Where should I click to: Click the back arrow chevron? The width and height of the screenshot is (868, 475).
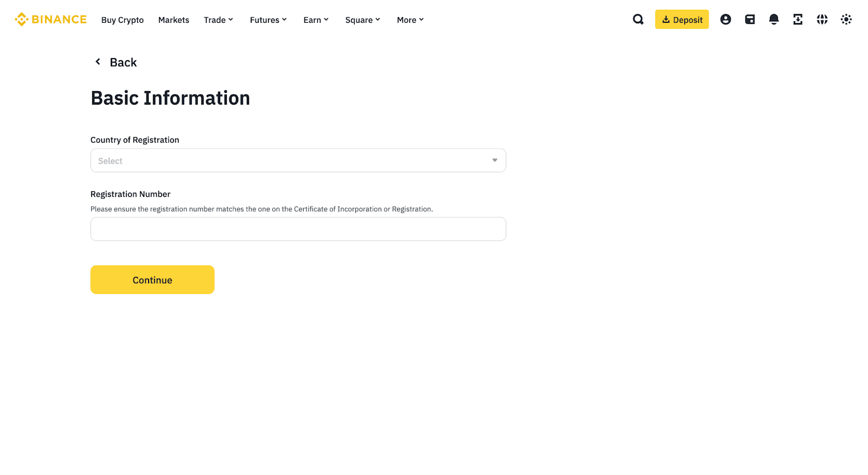coord(98,62)
